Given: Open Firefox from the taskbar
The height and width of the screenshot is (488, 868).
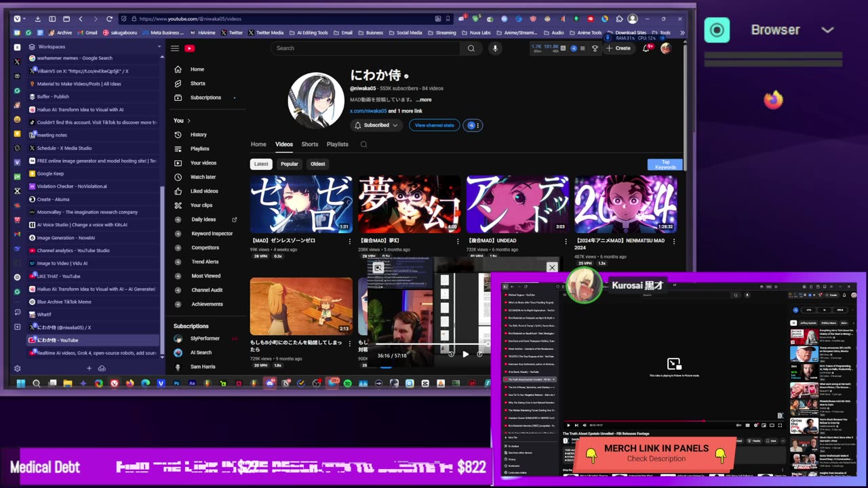Looking at the screenshot, I should [x=130, y=384].
